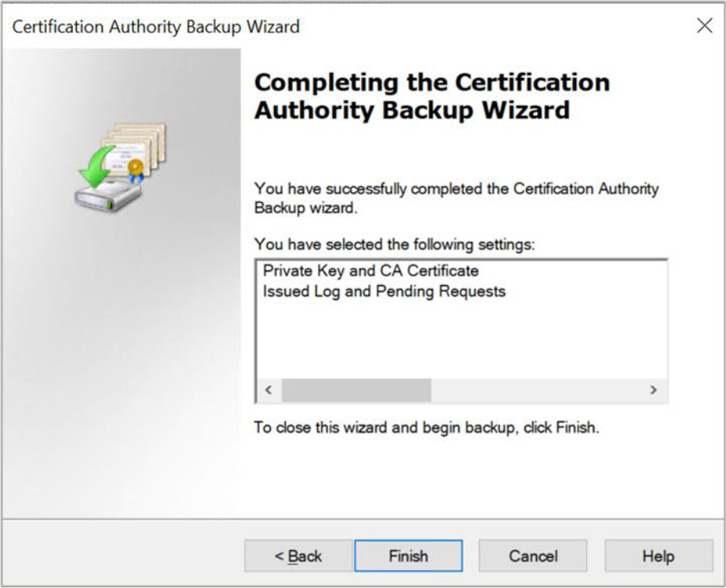Click the horizontal scrollbar thumb

pyautogui.click(x=356, y=390)
